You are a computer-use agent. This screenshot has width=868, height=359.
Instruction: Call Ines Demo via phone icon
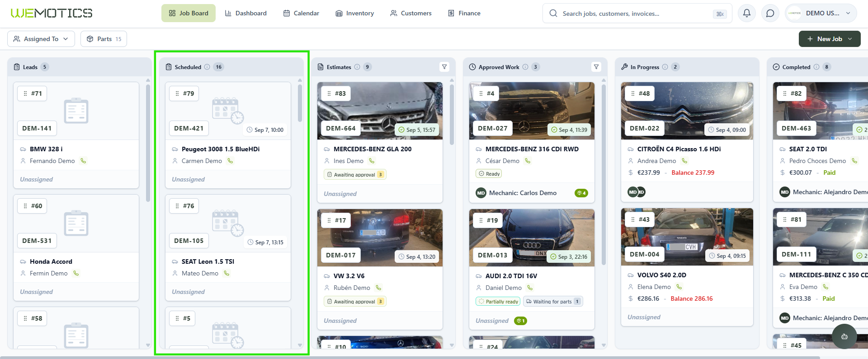[372, 161]
